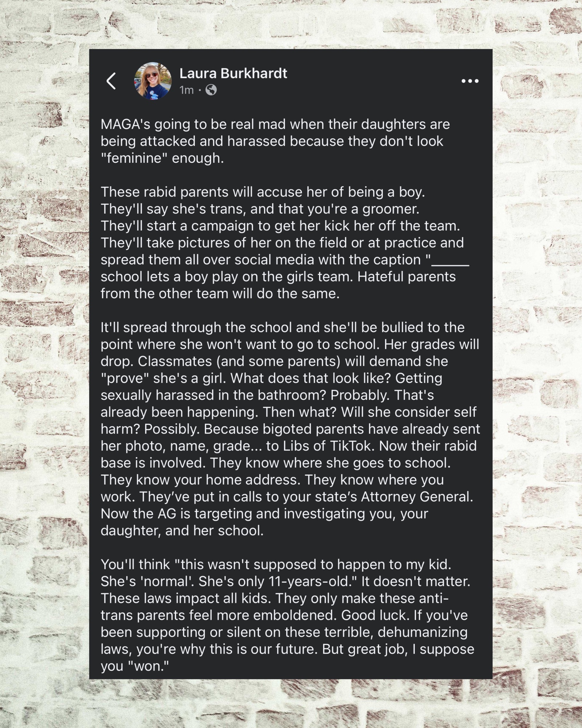
Task: Click the blank underline in the caption
Action: point(450,261)
